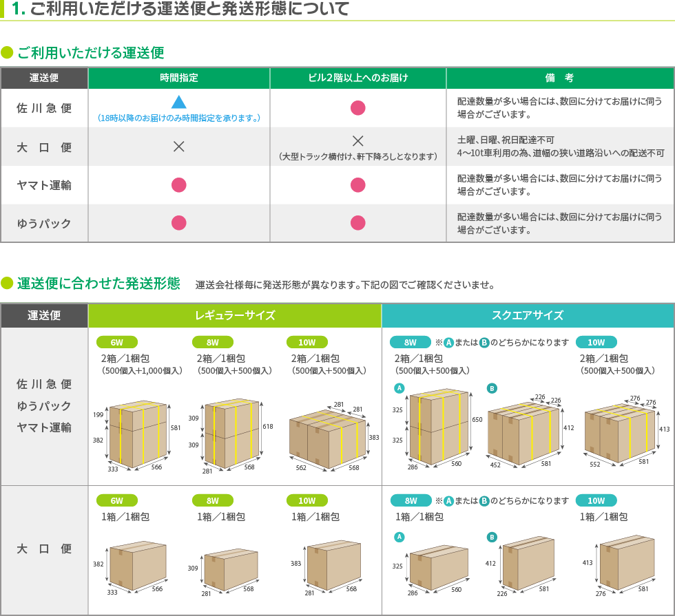Click the green 10W badge in 大口便 row
Image resolution: width=675 pixels, height=616 pixels.
click(307, 500)
